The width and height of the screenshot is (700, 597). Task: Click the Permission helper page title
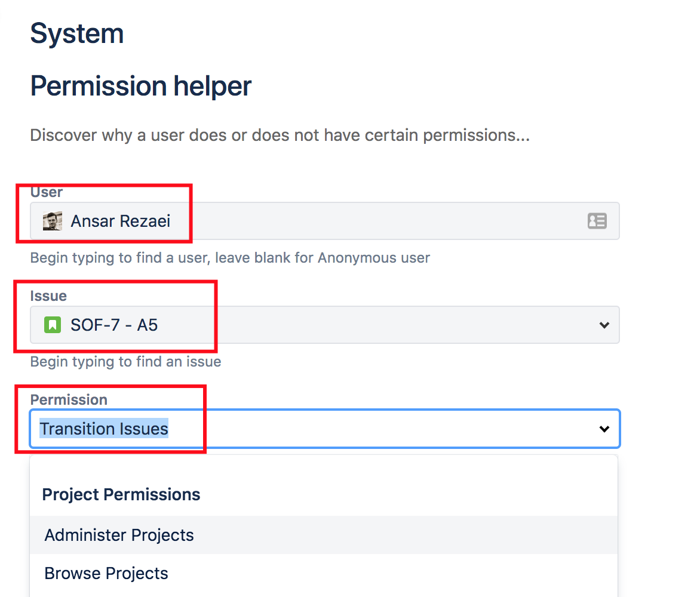pos(140,85)
